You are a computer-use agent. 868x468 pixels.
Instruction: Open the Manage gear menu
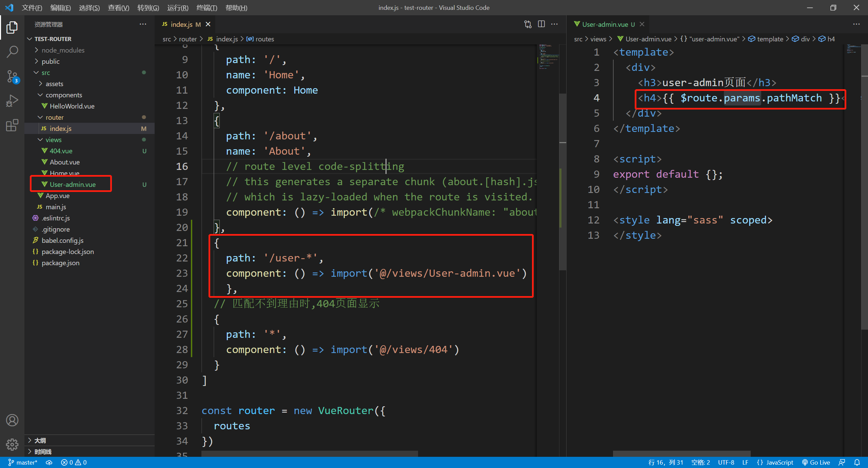[12, 444]
